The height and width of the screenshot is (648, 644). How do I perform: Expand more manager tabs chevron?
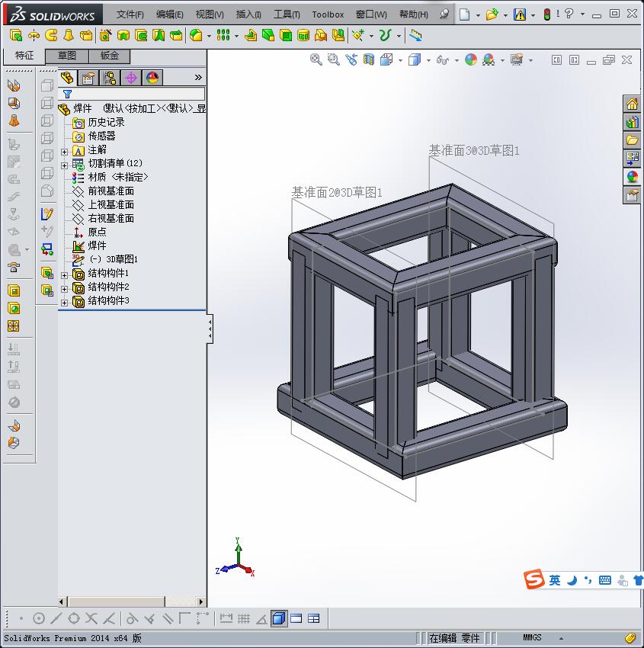(x=198, y=77)
